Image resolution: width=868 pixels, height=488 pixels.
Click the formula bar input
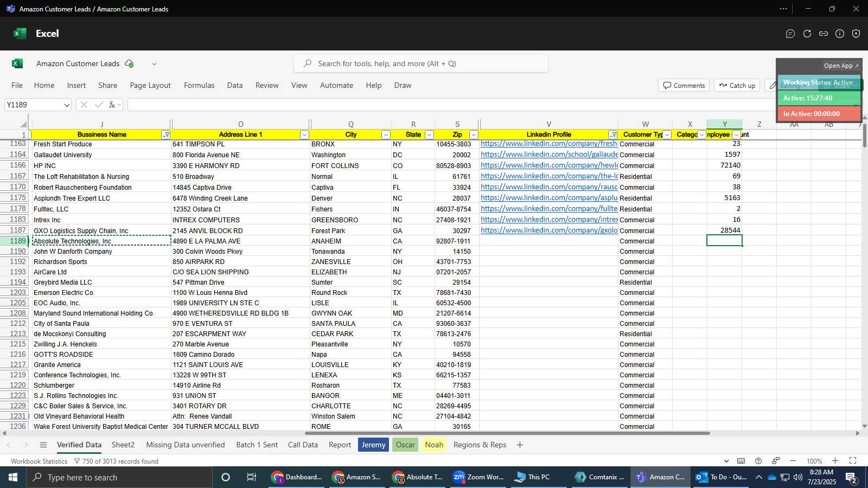(x=450, y=105)
